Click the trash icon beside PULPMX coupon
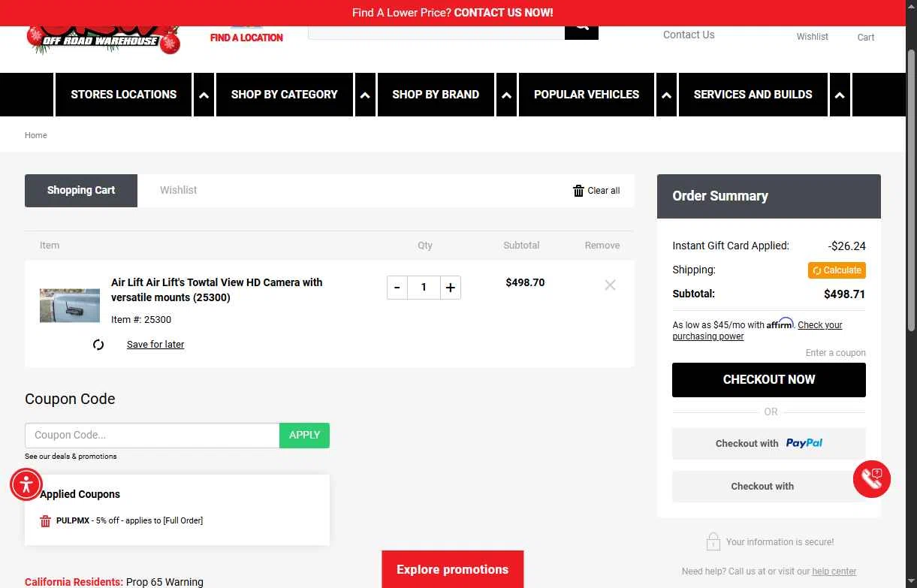This screenshot has width=917, height=588. tap(45, 520)
